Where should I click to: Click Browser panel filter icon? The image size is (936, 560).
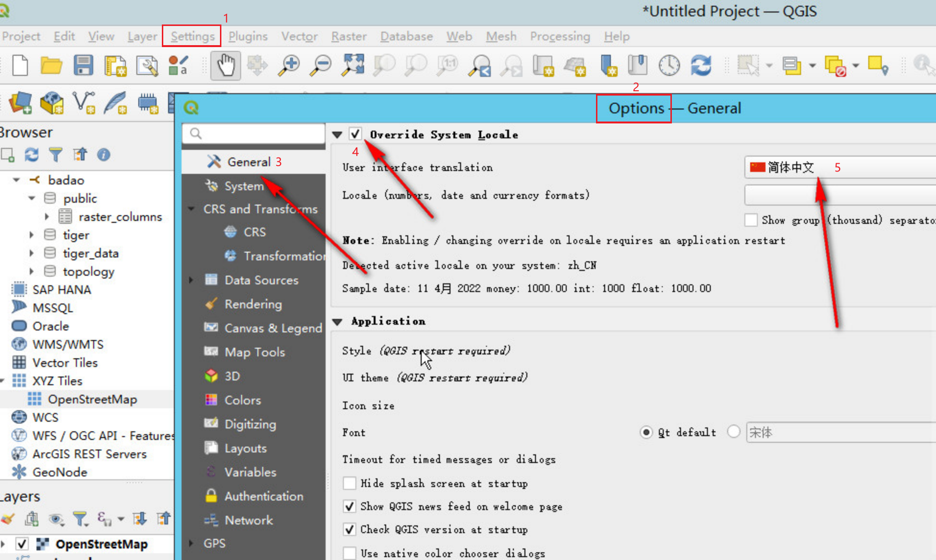tap(56, 155)
